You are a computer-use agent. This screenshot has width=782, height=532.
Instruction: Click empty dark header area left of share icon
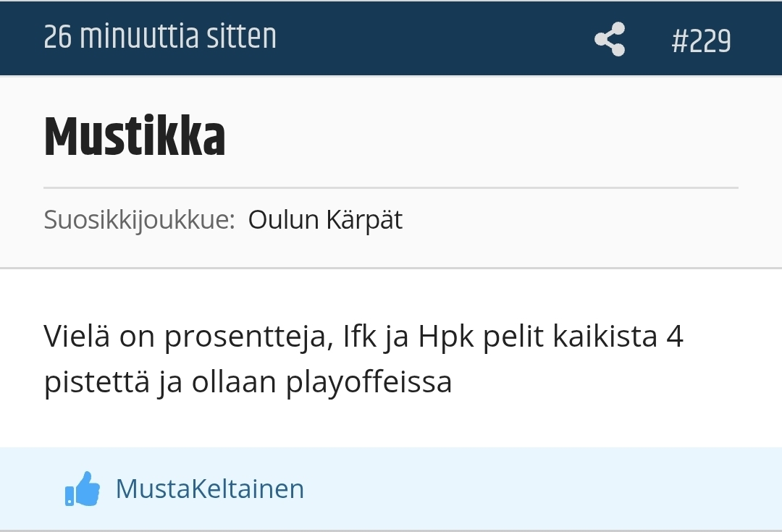pos(434,38)
